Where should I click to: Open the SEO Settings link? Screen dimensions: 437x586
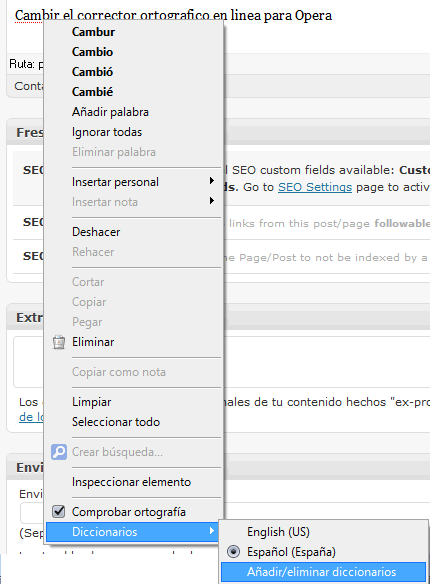pos(315,187)
